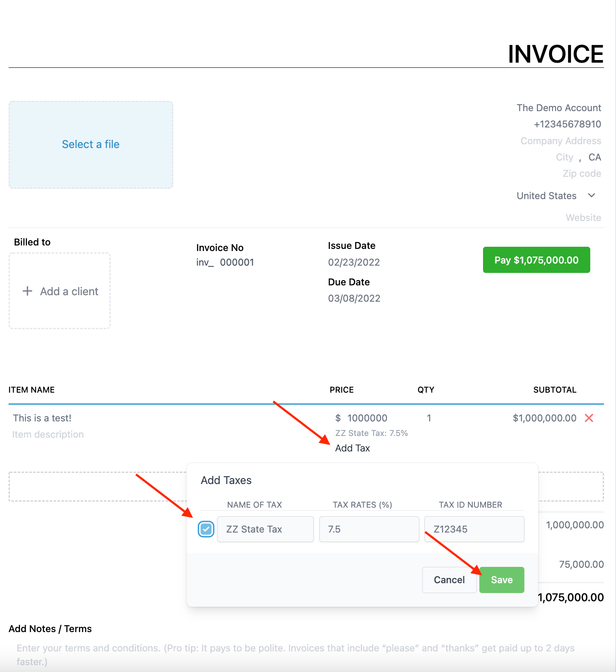Click Select a file to upload logo
Image resolution: width=616 pixels, height=672 pixels.
pyautogui.click(x=91, y=145)
